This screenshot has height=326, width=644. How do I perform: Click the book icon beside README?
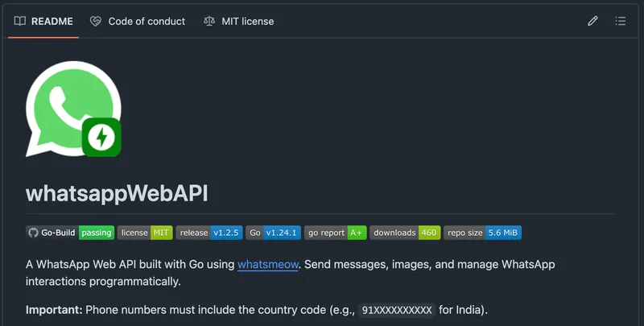tap(19, 21)
